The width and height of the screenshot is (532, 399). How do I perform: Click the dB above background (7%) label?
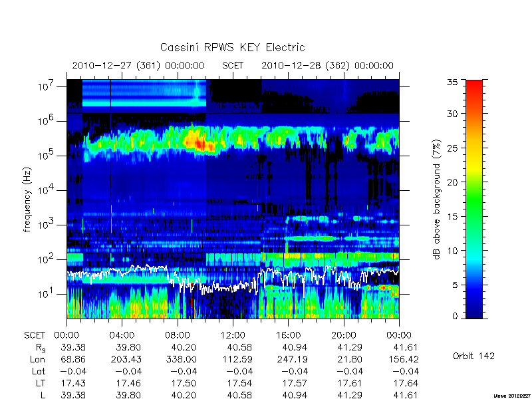click(438, 199)
